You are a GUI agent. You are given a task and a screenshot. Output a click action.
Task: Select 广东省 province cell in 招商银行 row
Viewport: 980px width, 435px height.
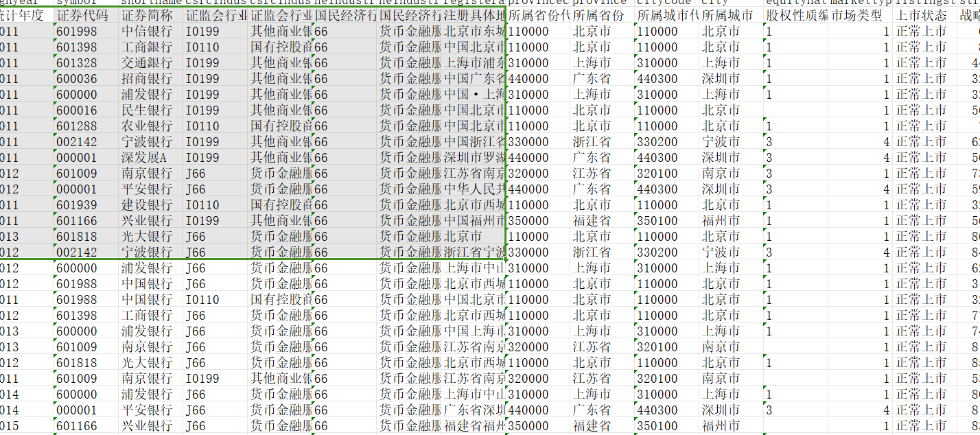[x=603, y=78]
